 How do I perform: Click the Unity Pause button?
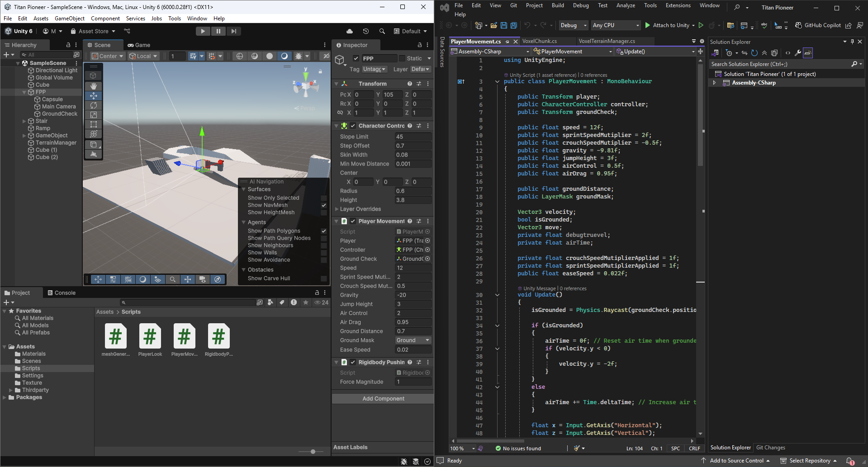(218, 31)
